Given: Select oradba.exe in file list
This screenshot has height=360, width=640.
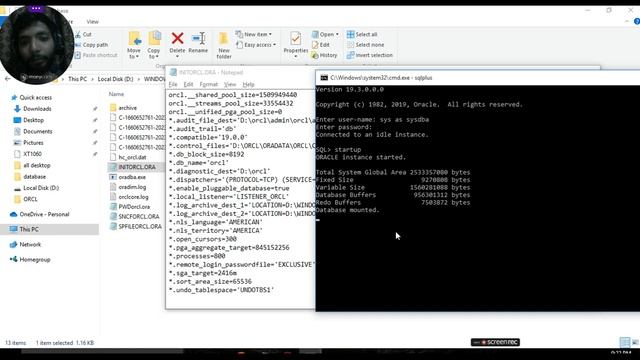Looking at the screenshot, I should click(x=128, y=177).
